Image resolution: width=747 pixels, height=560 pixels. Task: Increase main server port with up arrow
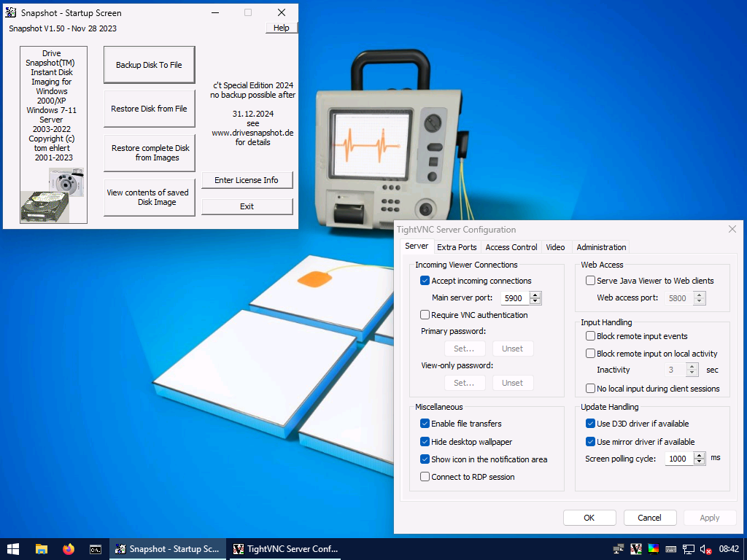tap(535, 295)
